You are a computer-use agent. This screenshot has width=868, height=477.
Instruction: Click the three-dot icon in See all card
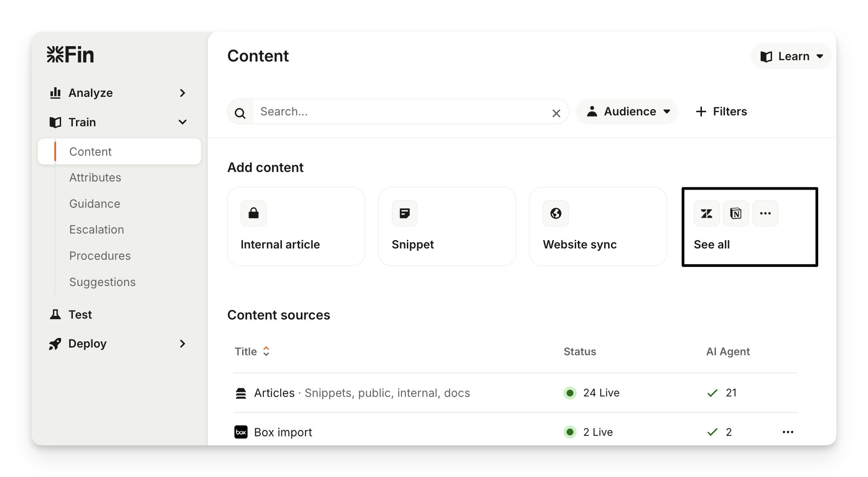point(765,214)
